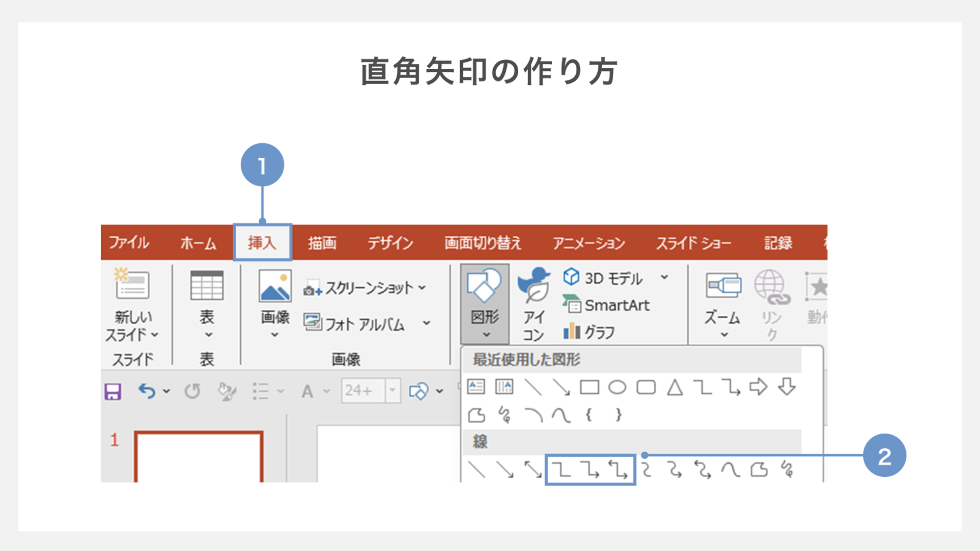Click the undo arrow icon
The height and width of the screenshot is (551, 980).
pos(147,391)
